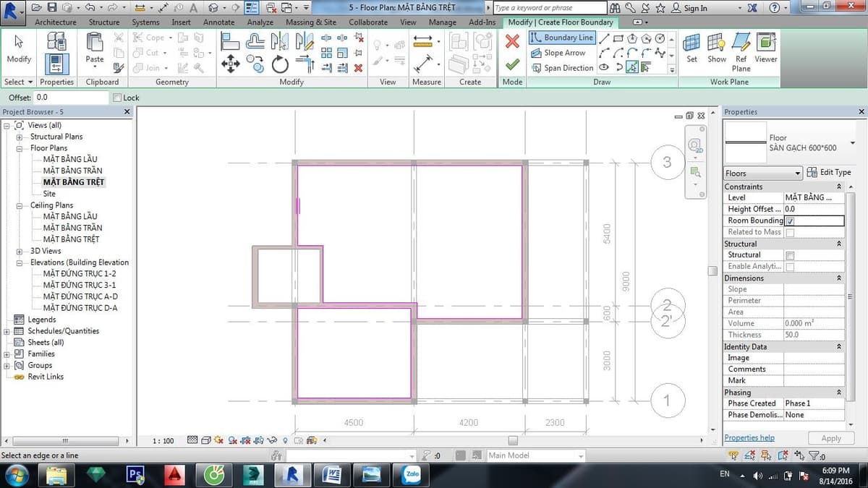Open MẶT ĐỨNG TRỤC 1-2 elevation
The image size is (868, 488).
(80, 274)
